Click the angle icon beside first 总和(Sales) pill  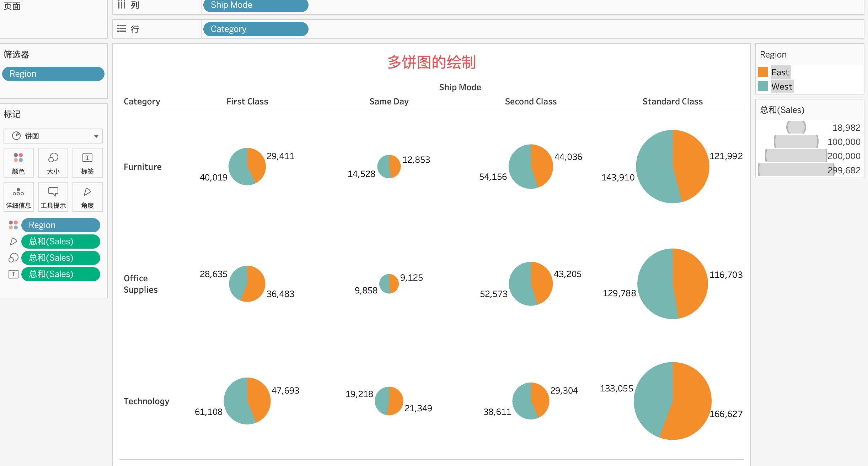pos(13,242)
